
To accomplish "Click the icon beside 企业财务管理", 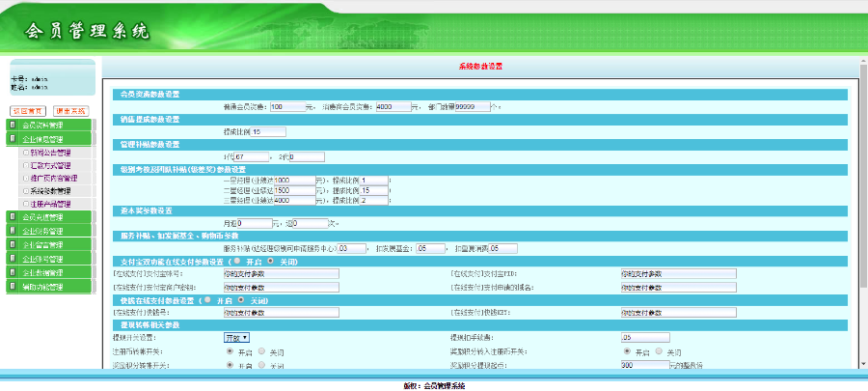I will click(x=13, y=231).
